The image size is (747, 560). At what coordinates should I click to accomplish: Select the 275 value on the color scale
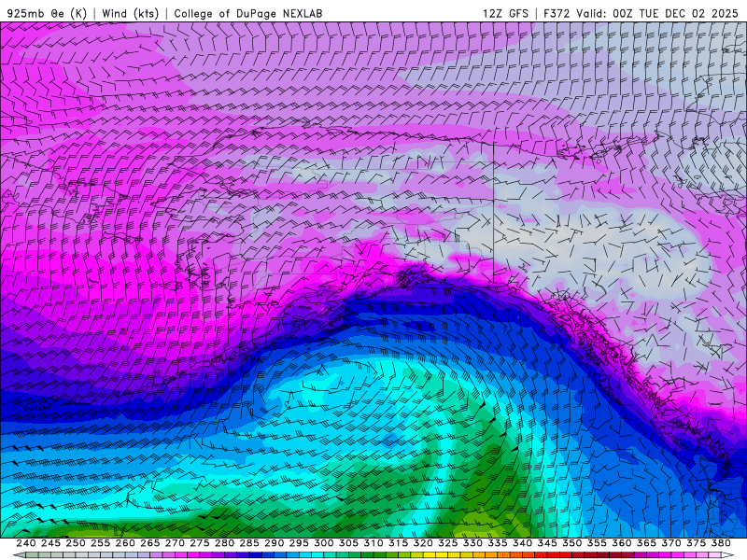coord(199,543)
